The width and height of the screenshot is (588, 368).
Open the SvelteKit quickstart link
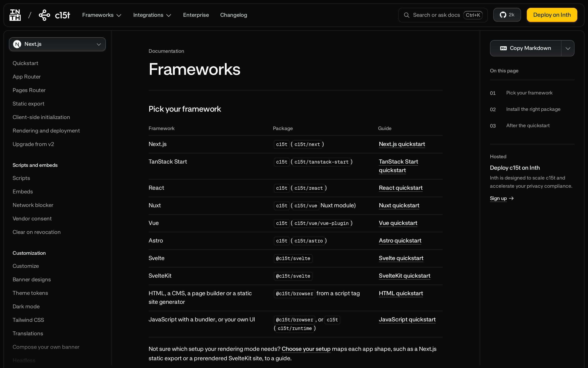[404, 276]
